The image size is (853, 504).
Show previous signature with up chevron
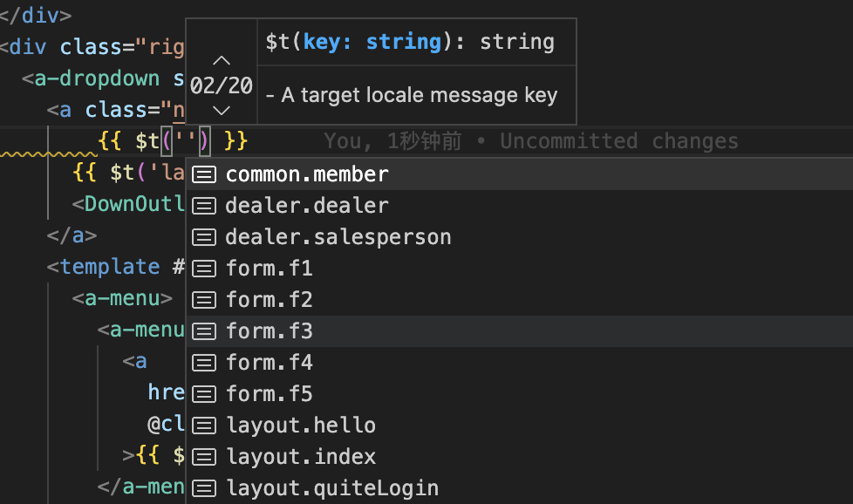tap(221, 60)
